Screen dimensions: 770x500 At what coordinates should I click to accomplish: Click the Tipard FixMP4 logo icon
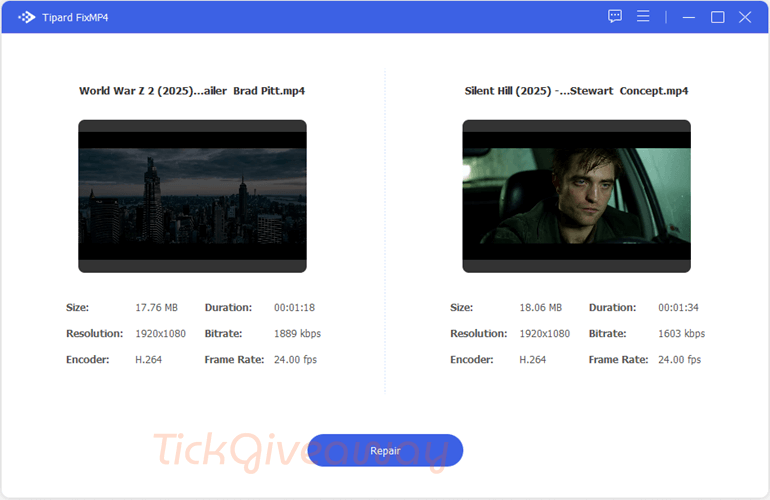pos(27,17)
